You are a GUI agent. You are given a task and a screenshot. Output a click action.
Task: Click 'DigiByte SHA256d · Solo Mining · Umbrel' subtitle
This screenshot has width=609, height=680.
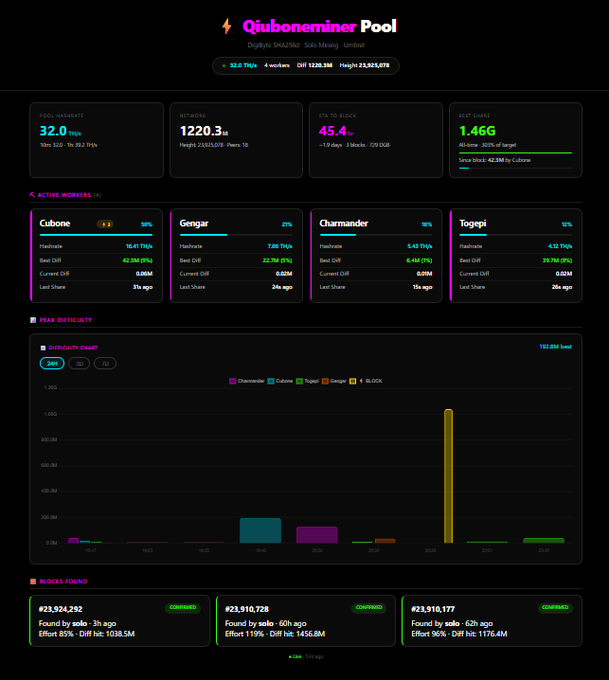pyautogui.click(x=306, y=45)
